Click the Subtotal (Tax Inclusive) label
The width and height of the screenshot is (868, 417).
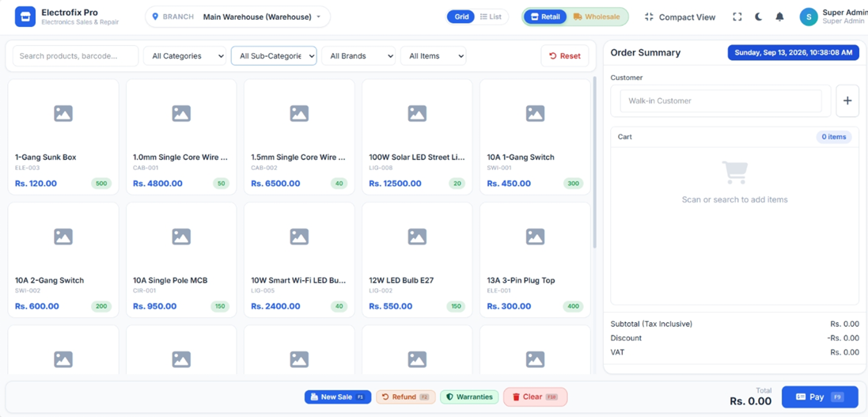(x=651, y=324)
